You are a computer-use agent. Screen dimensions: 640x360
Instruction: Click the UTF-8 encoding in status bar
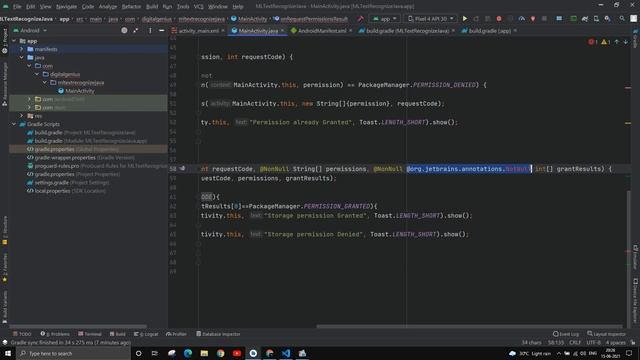click(x=593, y=342)
